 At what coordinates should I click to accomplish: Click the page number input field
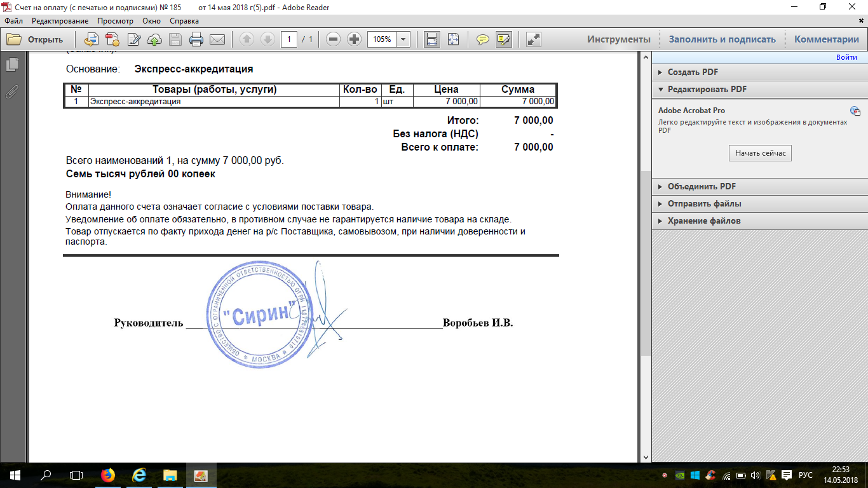[x=289, y=39]
